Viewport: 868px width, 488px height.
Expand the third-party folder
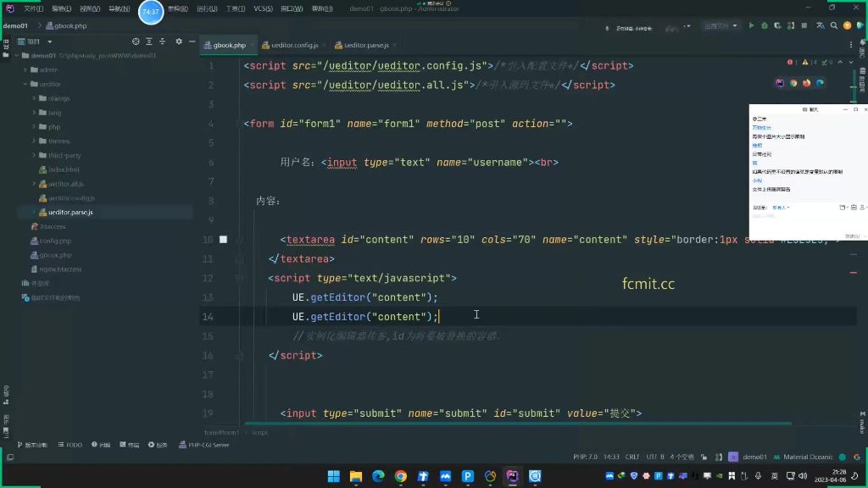34,156
